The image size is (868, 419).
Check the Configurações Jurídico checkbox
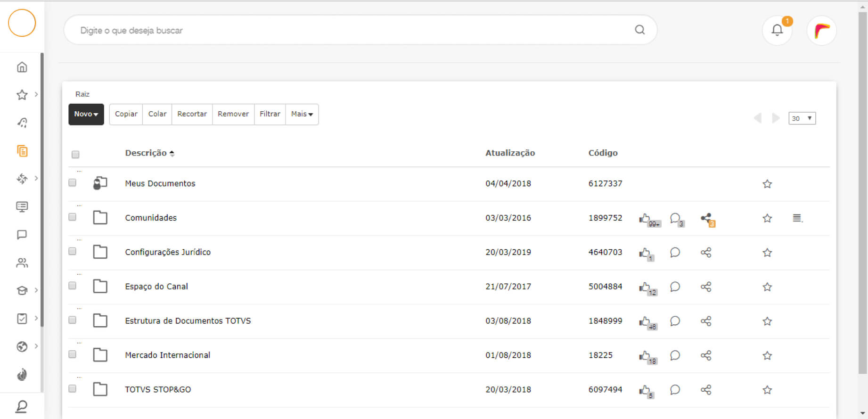(x=72, y=251)
